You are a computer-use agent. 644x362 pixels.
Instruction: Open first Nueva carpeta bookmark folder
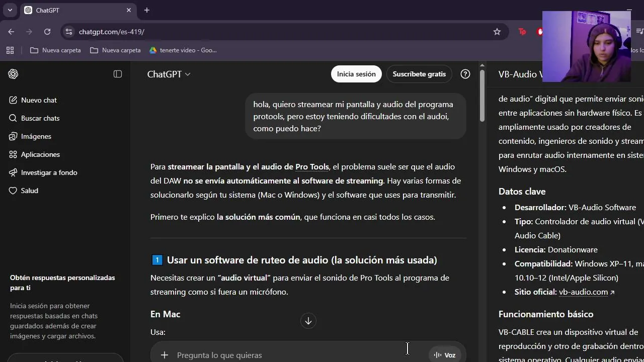(x=55, y=50)
